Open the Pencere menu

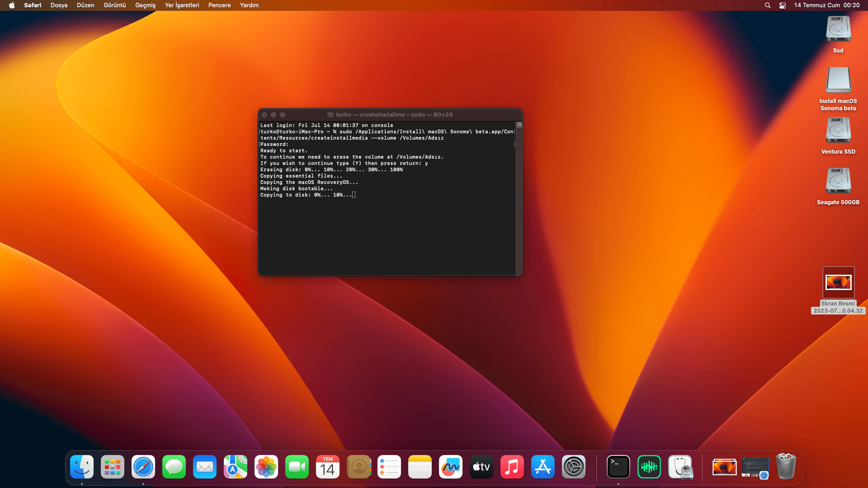point(219,5)
